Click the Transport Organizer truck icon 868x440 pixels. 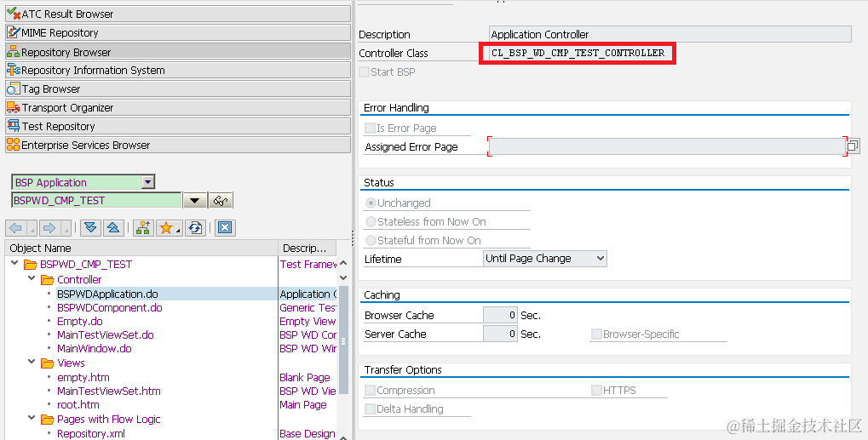pos(14,107)
